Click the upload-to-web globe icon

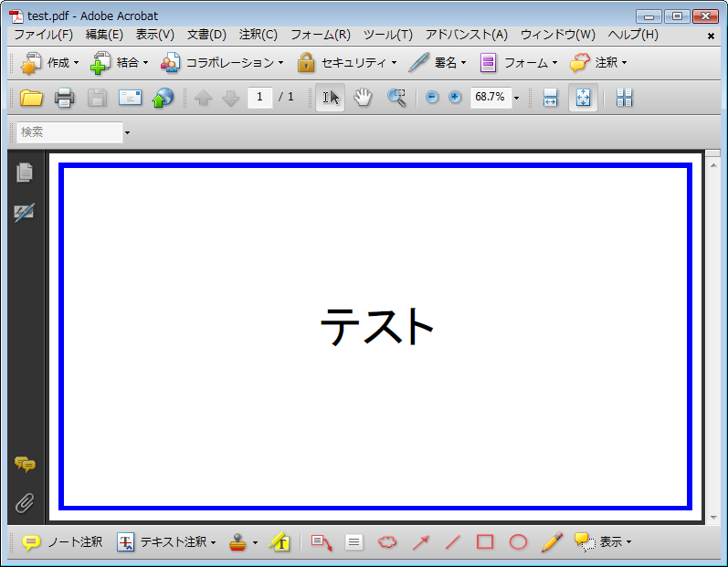pyautogui.click(x=163, y=98)
